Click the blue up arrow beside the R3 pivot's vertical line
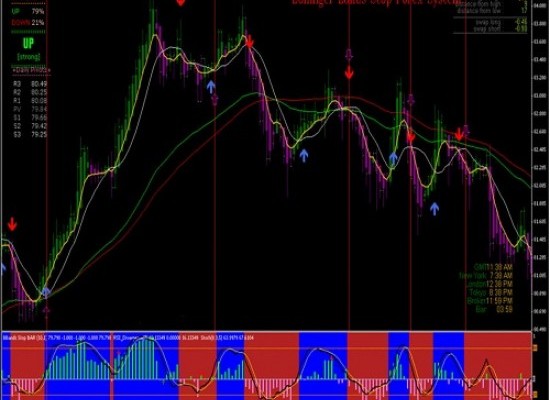The image size is (550, 400). [x=46, y=292]
